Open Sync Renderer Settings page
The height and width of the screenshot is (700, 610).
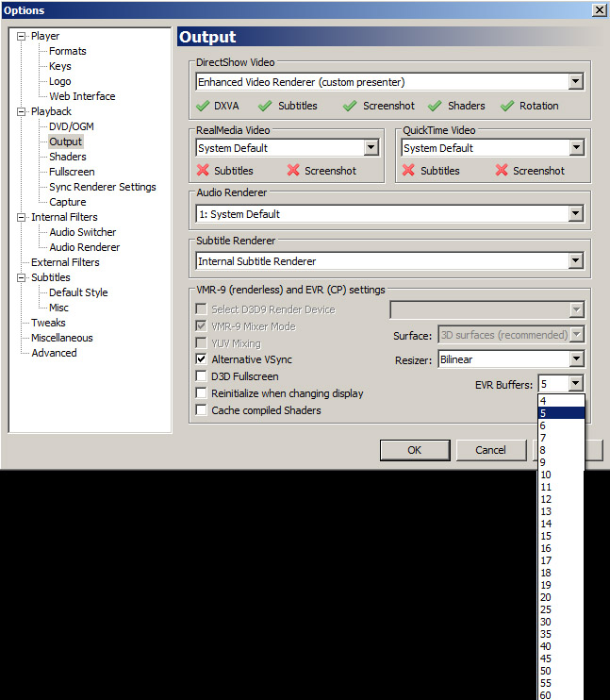[103, 187]
